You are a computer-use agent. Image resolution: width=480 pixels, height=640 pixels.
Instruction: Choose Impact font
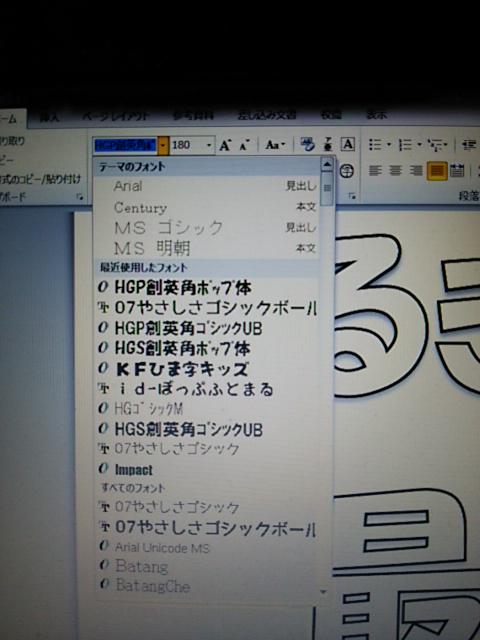(x=206, y=470)
